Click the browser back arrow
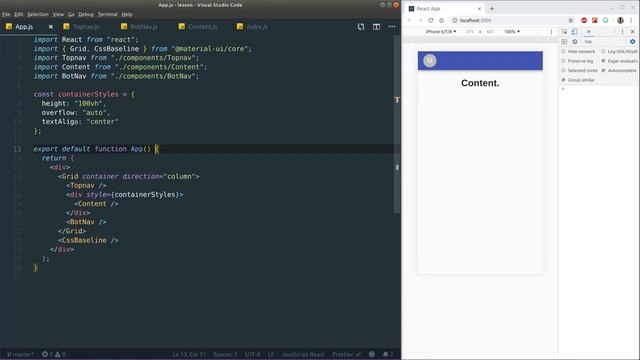 click(x=409, y=20)
